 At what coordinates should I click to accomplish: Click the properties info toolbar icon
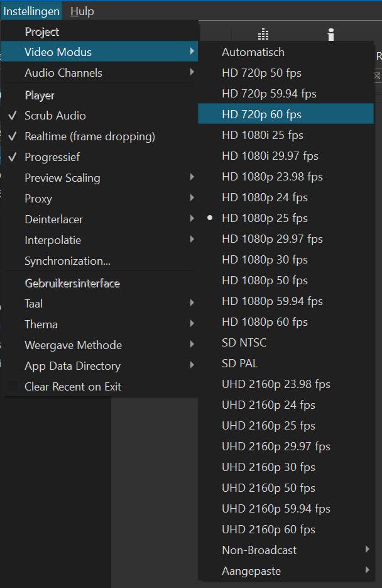pos(331,35)
